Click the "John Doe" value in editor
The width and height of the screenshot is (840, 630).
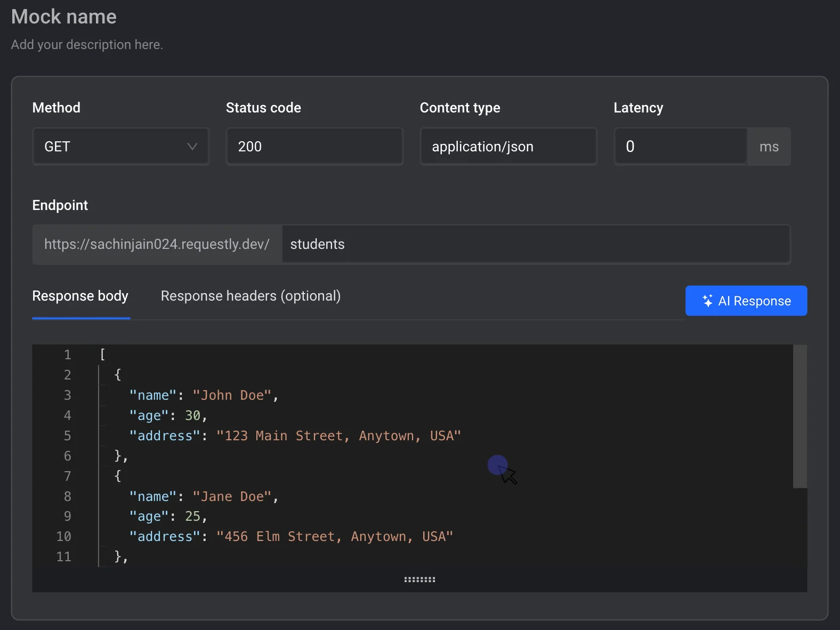click(x=232, y=395)
